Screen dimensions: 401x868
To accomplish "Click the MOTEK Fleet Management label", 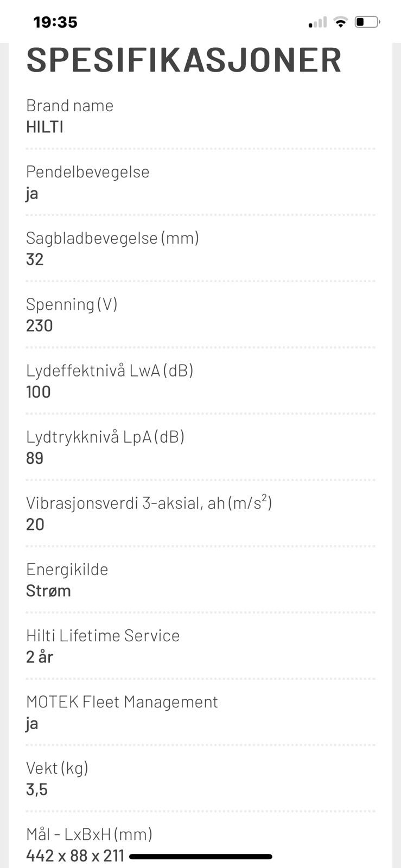I will pyautogui.click(x=122, y=702).
